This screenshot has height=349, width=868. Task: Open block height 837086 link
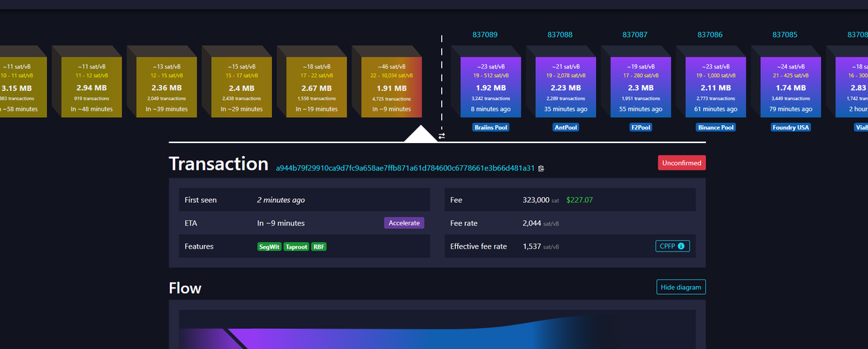[710, 35]
